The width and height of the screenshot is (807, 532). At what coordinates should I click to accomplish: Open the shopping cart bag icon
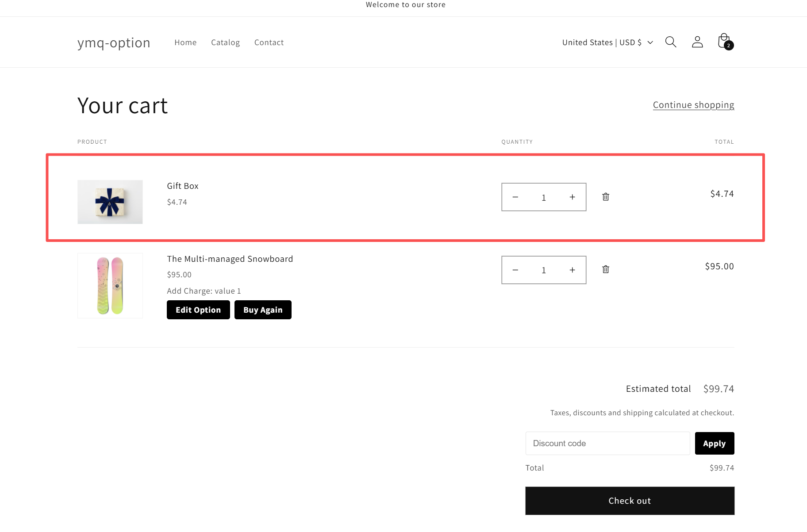click(x=724, y=42)
